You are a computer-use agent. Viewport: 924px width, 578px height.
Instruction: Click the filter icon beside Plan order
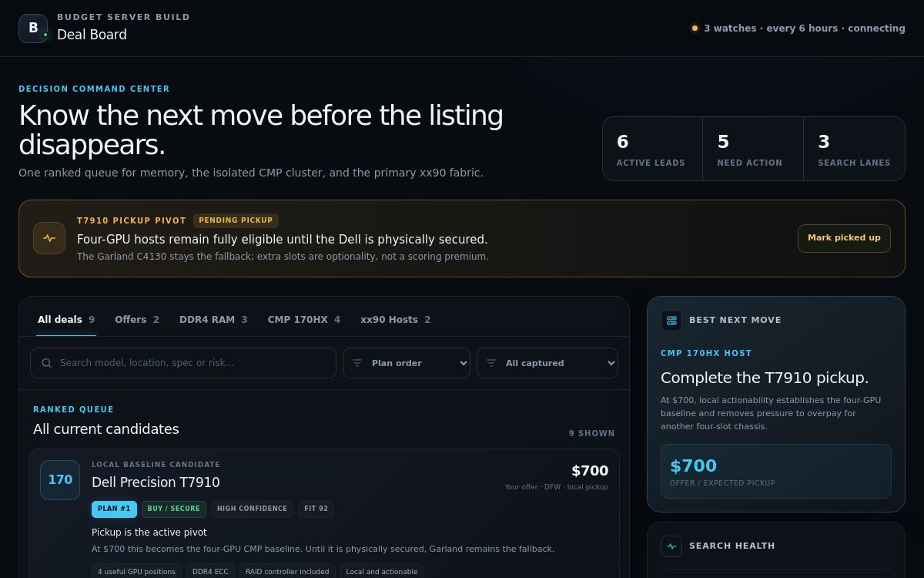pos(357,363)
